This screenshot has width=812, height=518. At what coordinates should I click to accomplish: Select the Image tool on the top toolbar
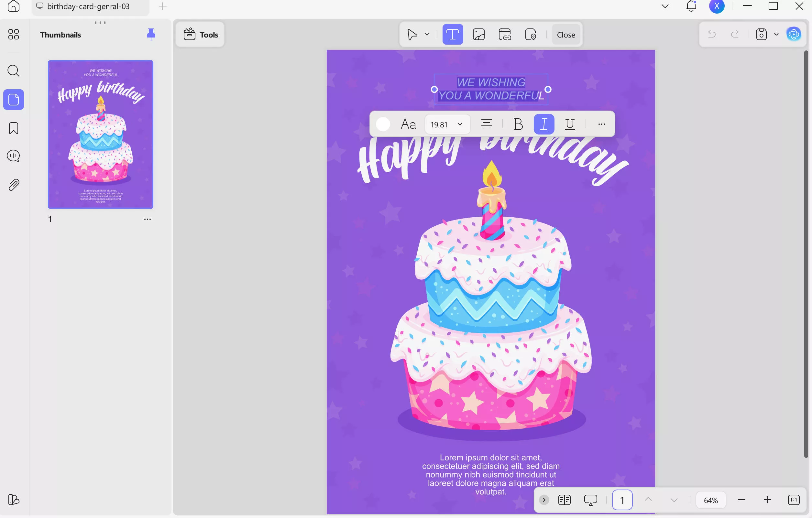point(478,34)
